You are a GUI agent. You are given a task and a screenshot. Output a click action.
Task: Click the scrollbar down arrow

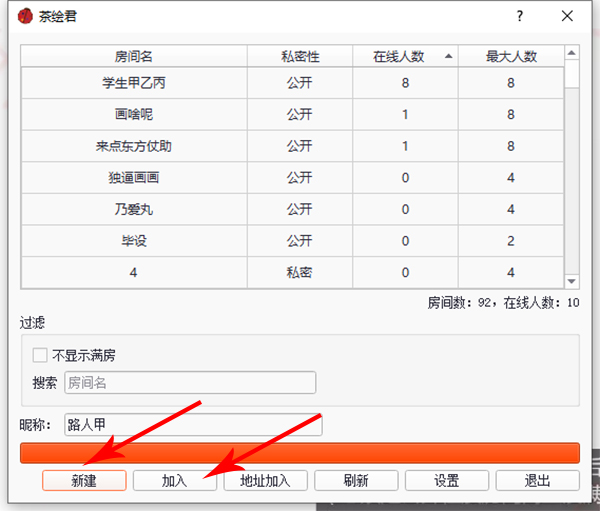(x=572, y=281)
